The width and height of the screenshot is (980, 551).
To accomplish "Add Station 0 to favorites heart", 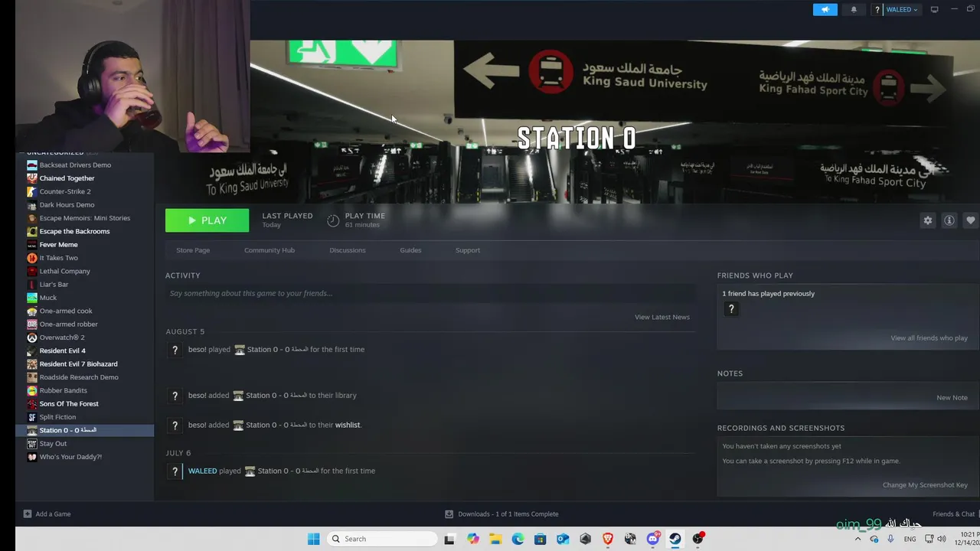I will click(970, 220).
